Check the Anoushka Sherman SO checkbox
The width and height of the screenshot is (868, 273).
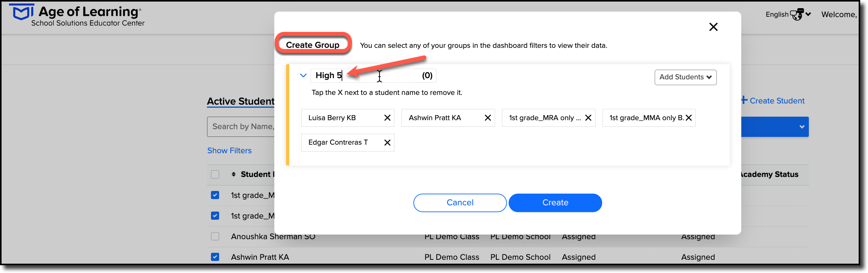pos(215,236)
